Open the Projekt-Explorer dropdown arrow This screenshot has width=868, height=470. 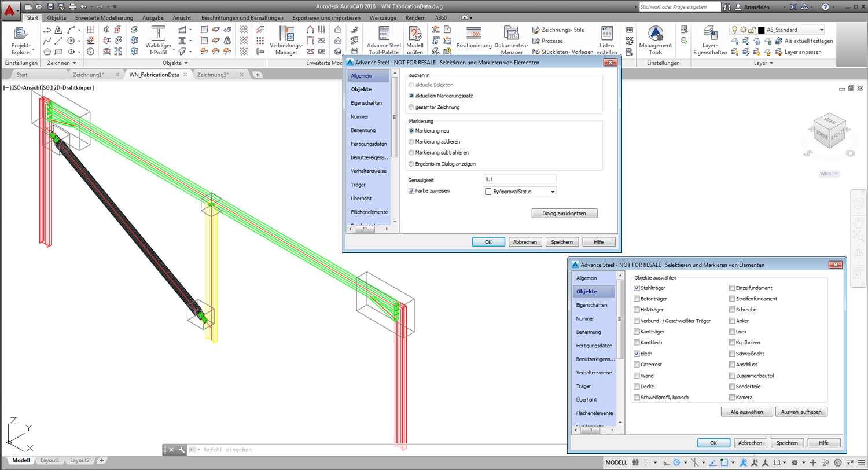[x=33, y=49]
